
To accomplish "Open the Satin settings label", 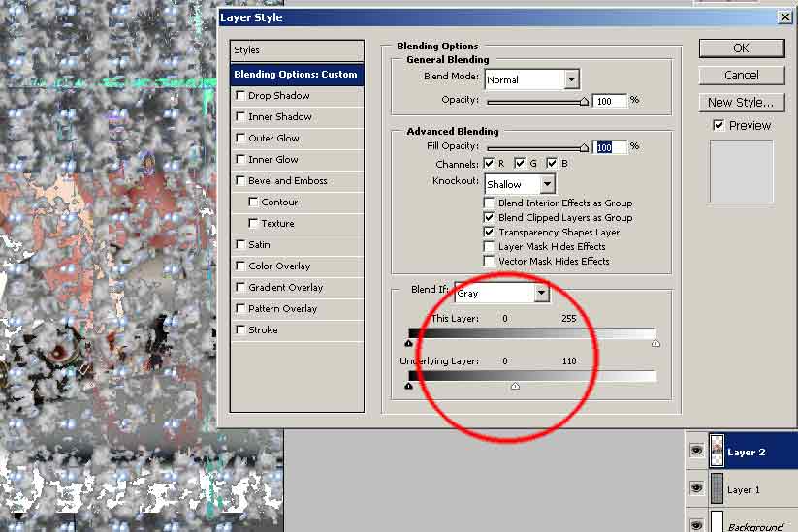I will 259,244.
